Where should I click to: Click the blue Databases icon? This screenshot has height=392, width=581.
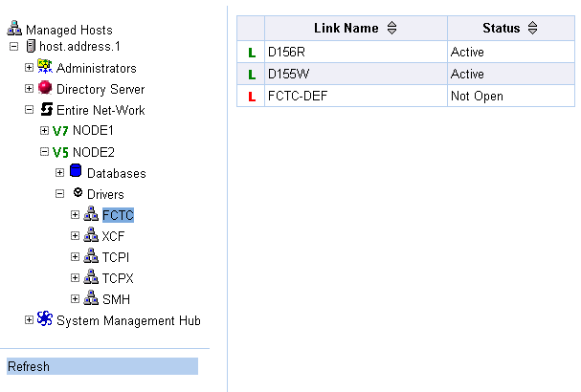[x=76, y=172]
